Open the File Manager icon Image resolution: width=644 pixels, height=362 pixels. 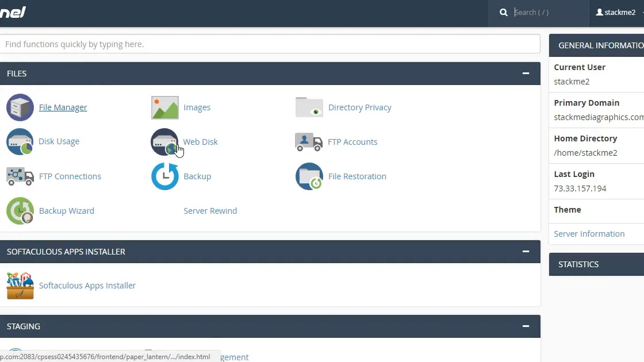pyautogui.click(x=20, y=107)
